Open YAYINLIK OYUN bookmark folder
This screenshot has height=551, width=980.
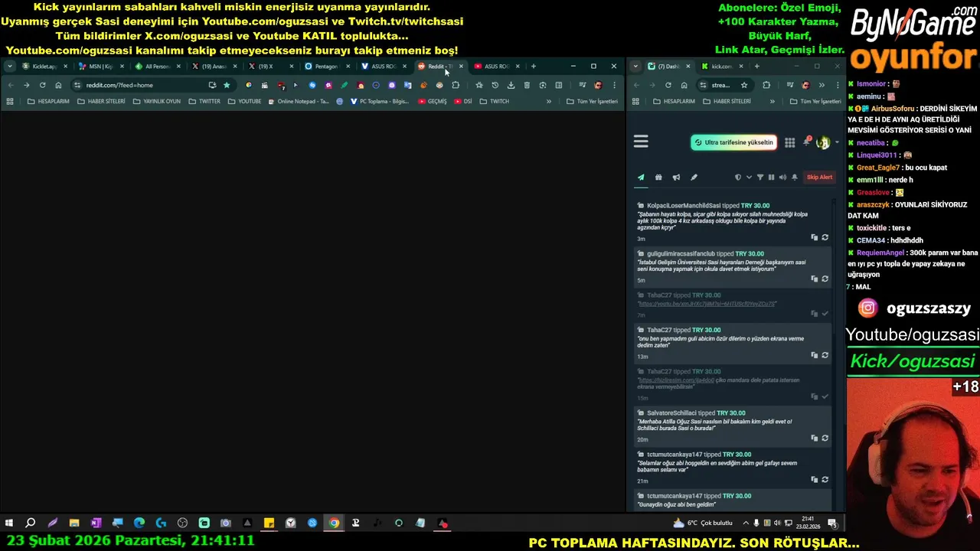pos(156,101)
